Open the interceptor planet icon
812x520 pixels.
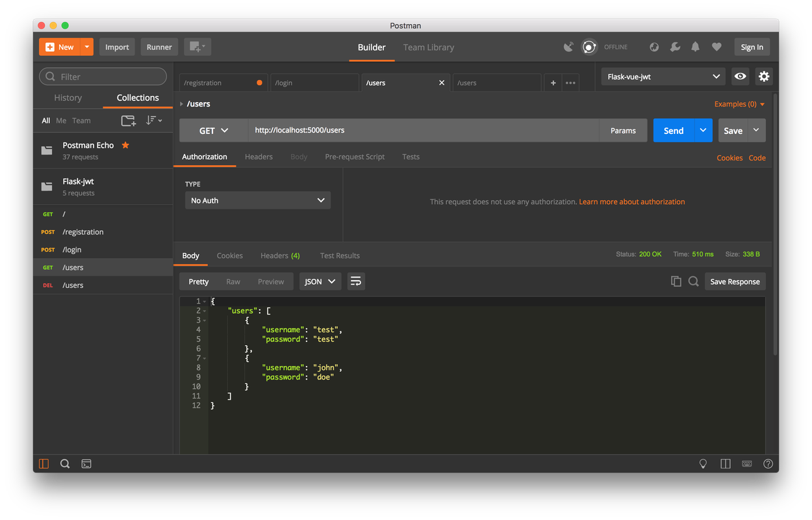pos(654,47)
